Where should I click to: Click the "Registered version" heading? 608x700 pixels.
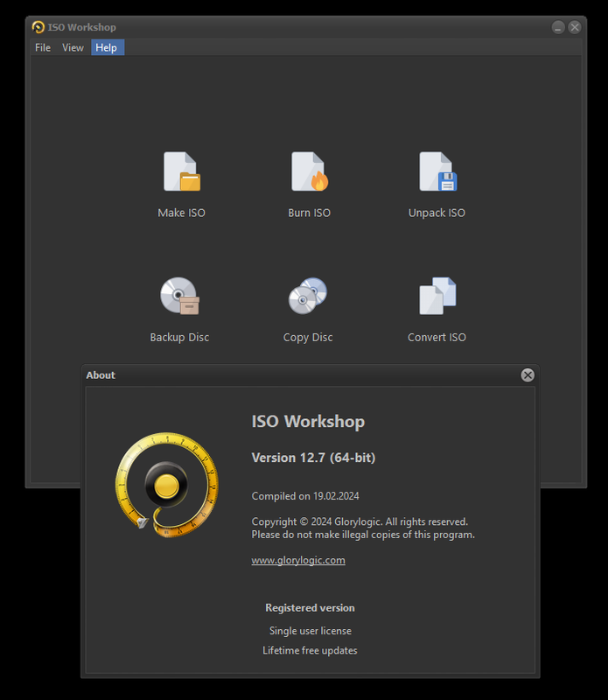click(311, 608)
